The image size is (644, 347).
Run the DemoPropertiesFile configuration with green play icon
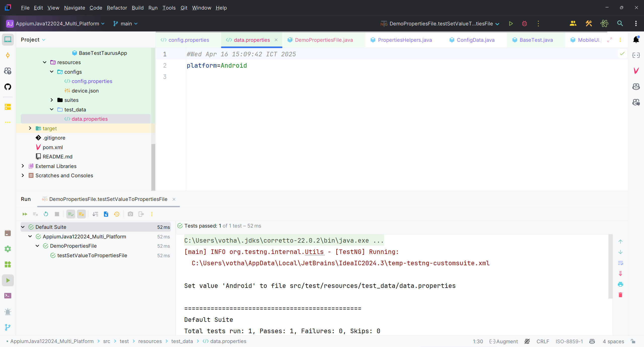click(511, 24)
